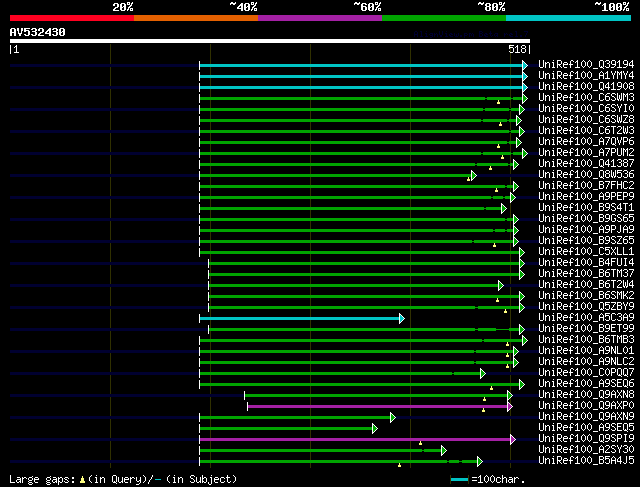Screen dimensions: 640x487
Task: Select hit label UniRef100_A9NL01
Action: (586, 351)
